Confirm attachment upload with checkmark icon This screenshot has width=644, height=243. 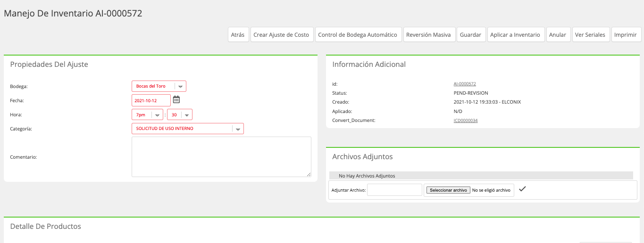point(522,189)
